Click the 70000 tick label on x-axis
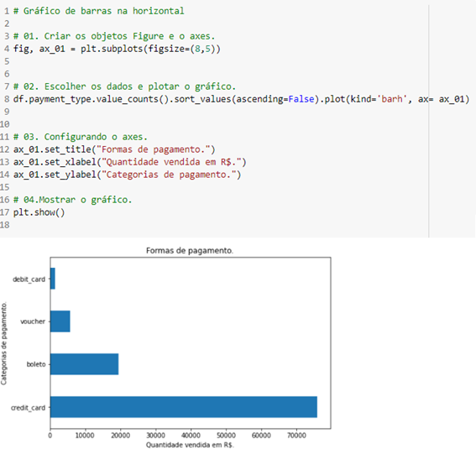The width and height of the screenshot is (476, 460). point(296,436)
